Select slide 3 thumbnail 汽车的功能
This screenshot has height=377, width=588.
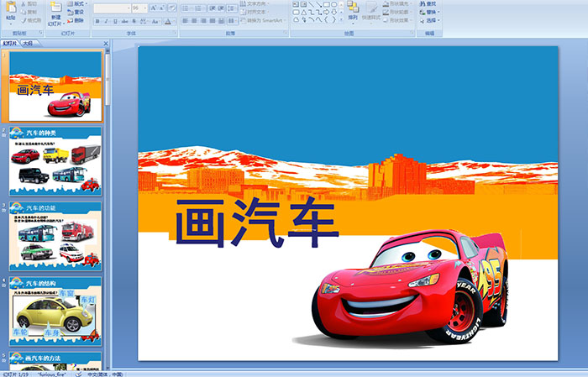point(55,236)
